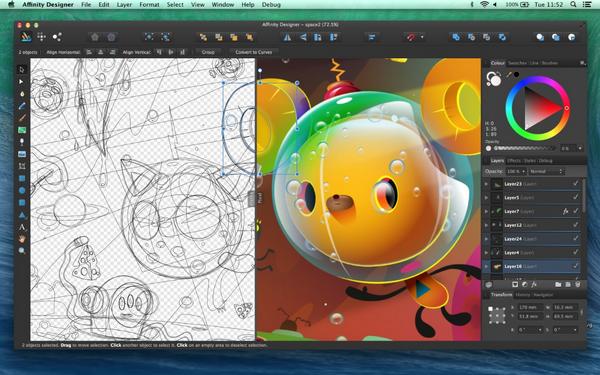Image resolution: width=600 pixels, height=375 pixels.
Task: Toggle visibility checkmark for Layer7
Action: tap(576, 211)
